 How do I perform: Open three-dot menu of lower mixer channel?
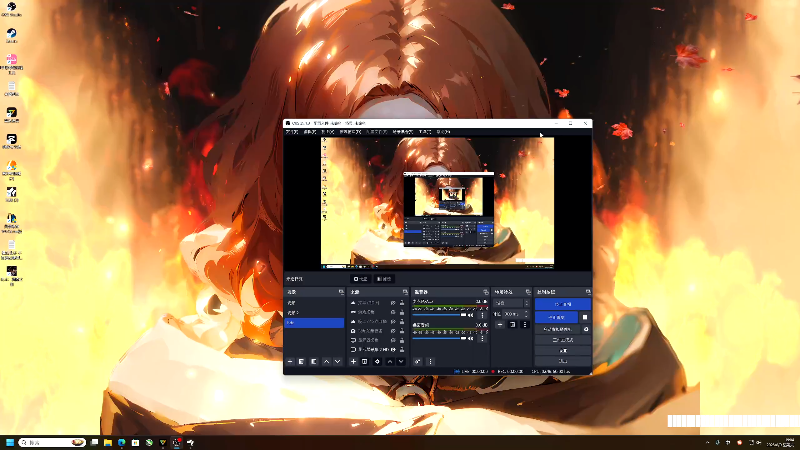point(482,338)
